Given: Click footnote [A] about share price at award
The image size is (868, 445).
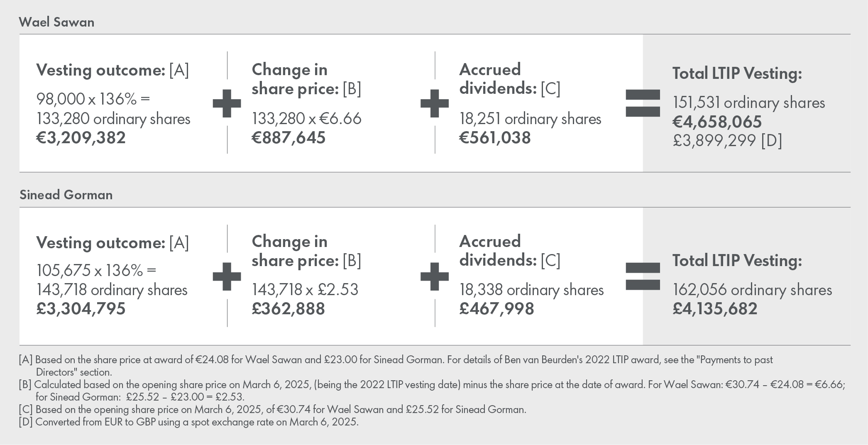Looking at the screenshot, I should pos(395,360).
